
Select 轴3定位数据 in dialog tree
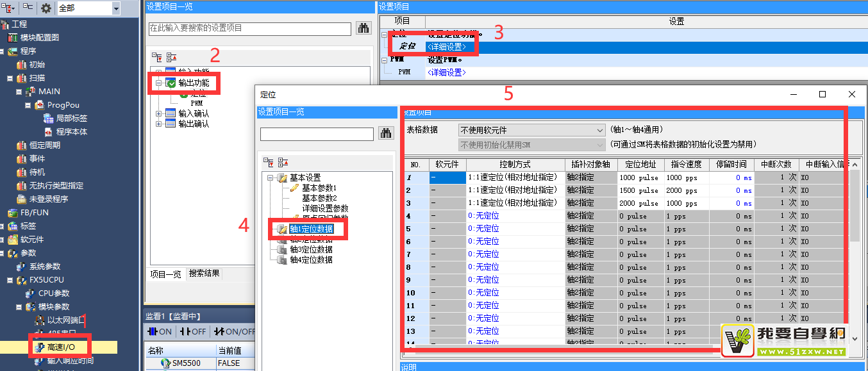tap(311, 249)
